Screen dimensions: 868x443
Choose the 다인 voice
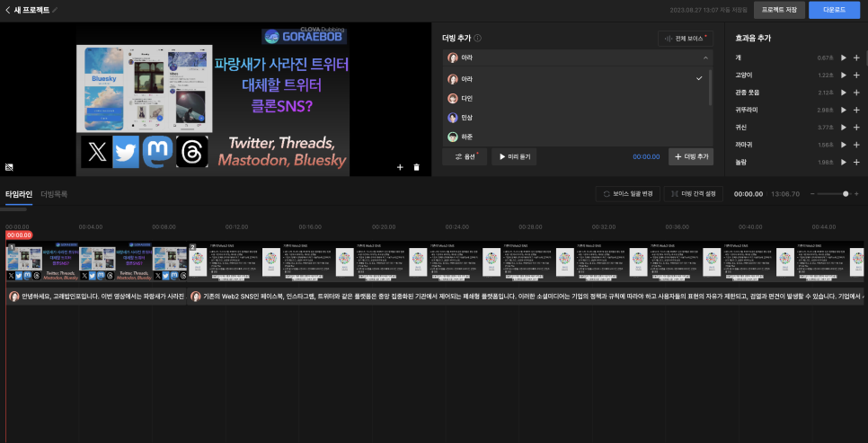pos(575,98)
